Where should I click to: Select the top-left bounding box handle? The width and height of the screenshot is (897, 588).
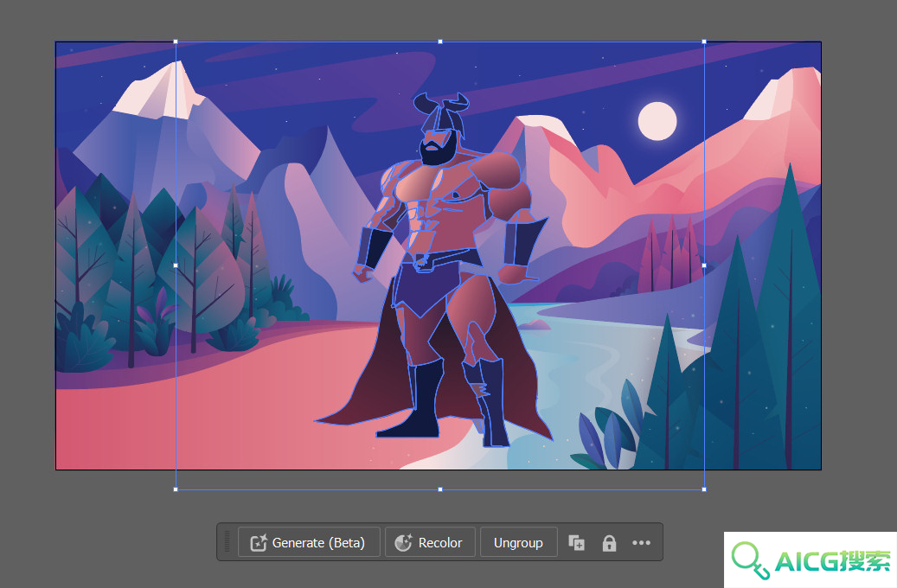(176, 42)
